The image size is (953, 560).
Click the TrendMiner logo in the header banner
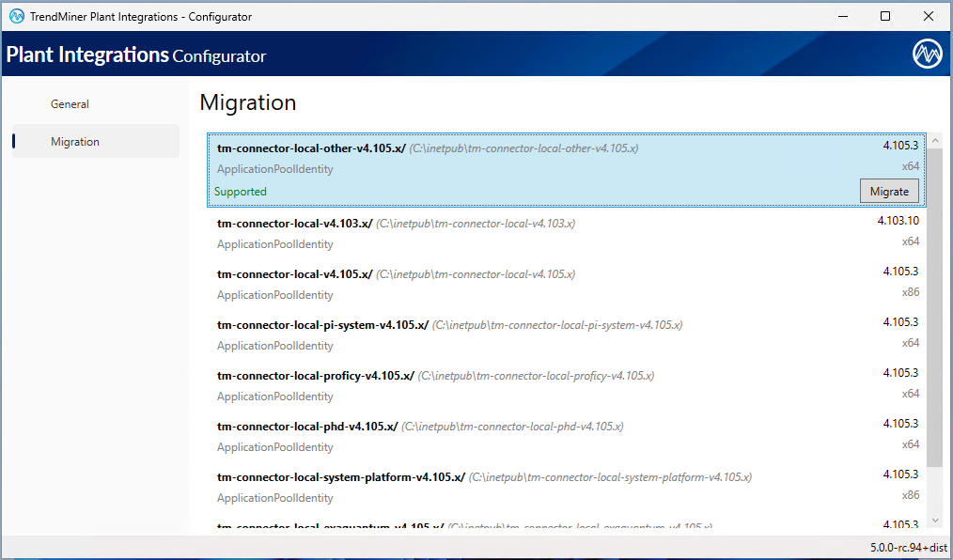[927, 54]
